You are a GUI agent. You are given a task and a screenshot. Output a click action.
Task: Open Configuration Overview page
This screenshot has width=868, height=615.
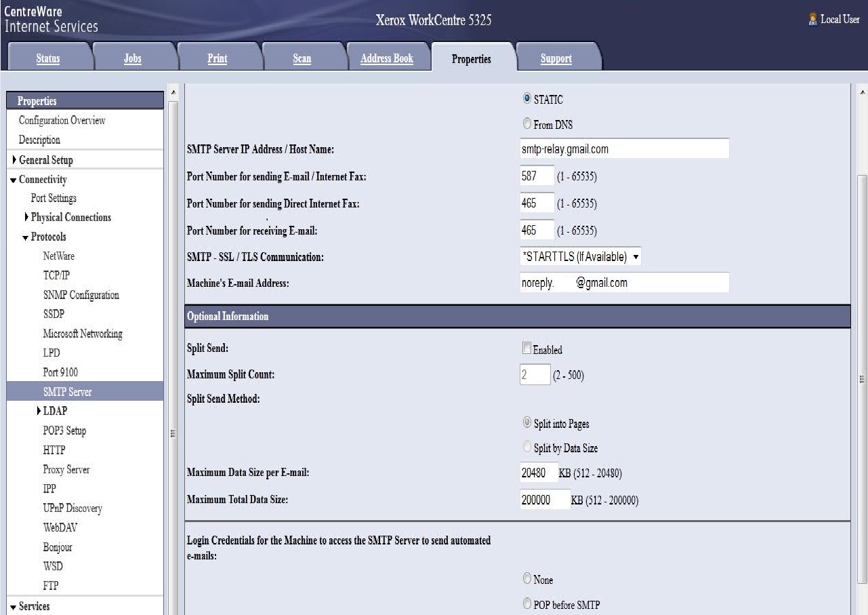pos(62,121)
